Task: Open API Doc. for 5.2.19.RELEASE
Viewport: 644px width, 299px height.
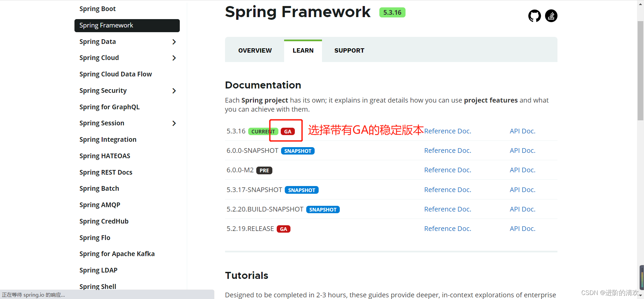Action: tap(522, 229)
